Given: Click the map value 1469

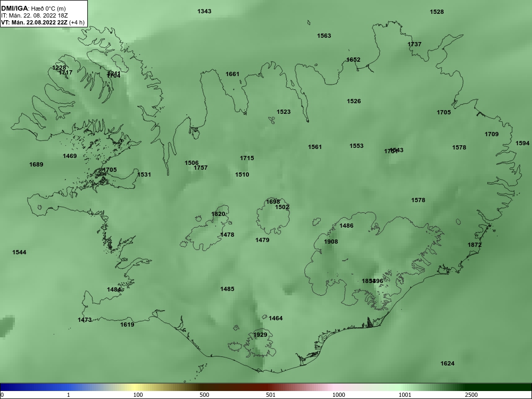Looking at the screenshot, I should 70,156.
